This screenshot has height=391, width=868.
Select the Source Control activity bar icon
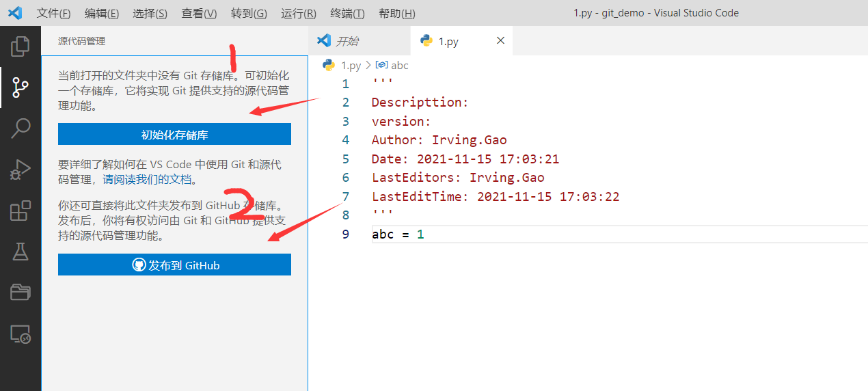tap(21, 87)
